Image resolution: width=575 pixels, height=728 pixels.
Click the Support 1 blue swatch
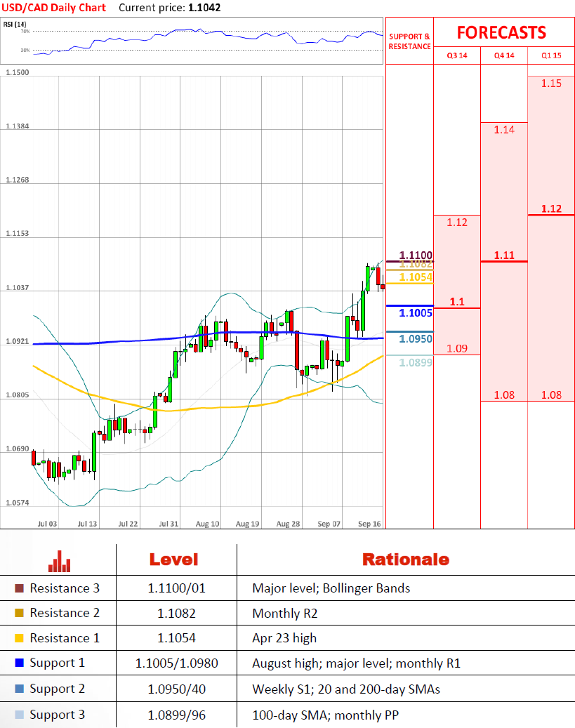[x=19, y=663]
